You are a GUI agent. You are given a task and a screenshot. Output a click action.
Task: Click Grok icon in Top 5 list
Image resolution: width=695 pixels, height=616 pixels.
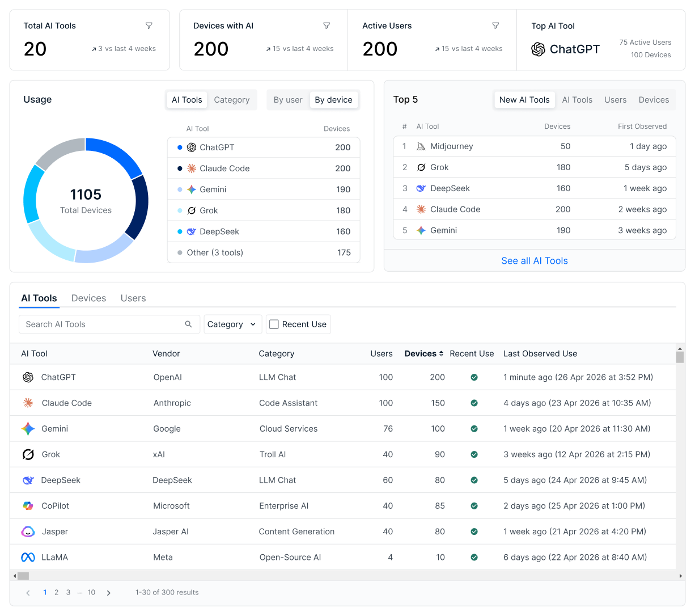[421, 167]
